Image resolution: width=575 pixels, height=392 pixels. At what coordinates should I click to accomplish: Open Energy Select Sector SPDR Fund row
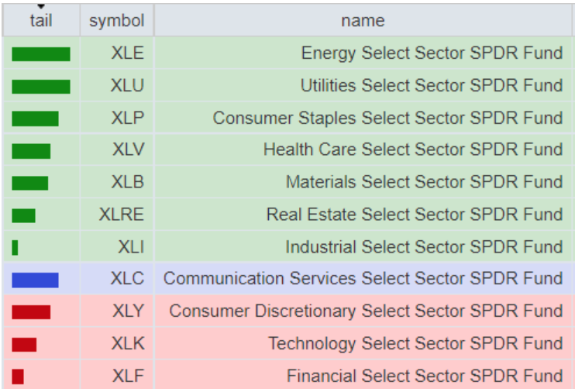click(432, 53)
